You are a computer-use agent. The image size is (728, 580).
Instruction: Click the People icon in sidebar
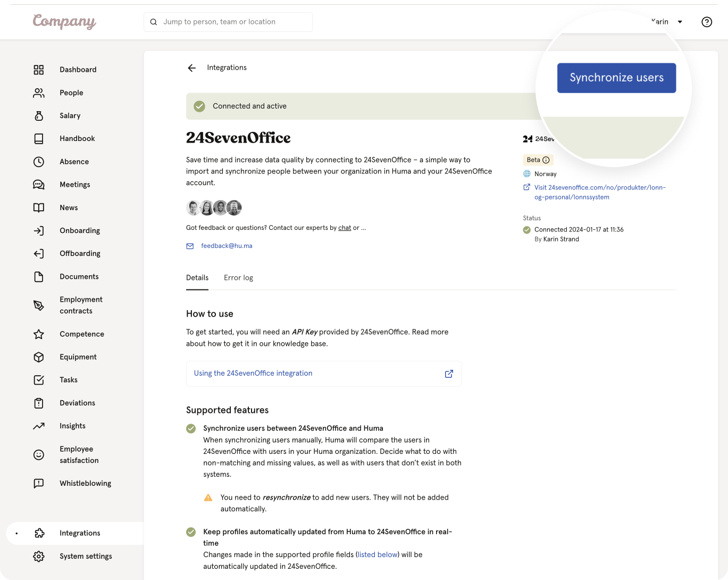pos(39,93)
